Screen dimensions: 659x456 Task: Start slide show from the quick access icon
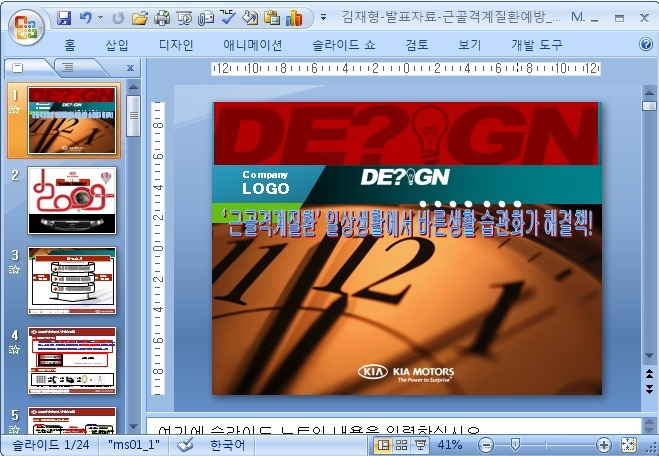[184, 18]
